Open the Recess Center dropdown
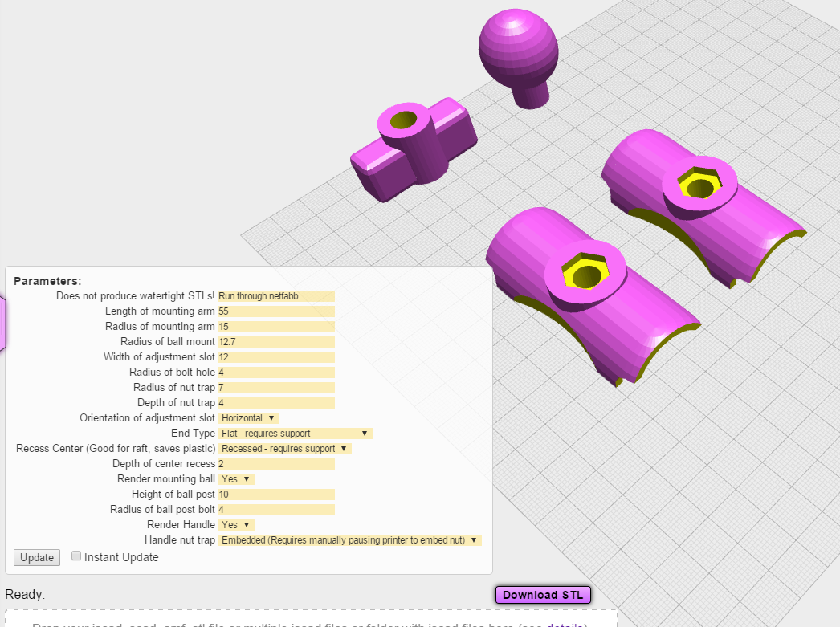Screen dimensions: 840x627 tap(285, 449)
